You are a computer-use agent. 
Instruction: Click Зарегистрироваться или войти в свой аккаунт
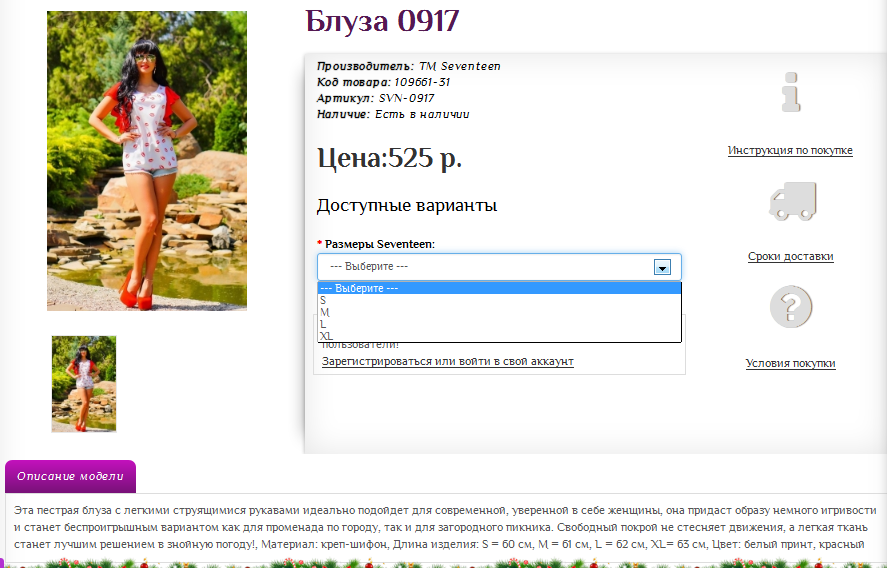click(447, 361)
